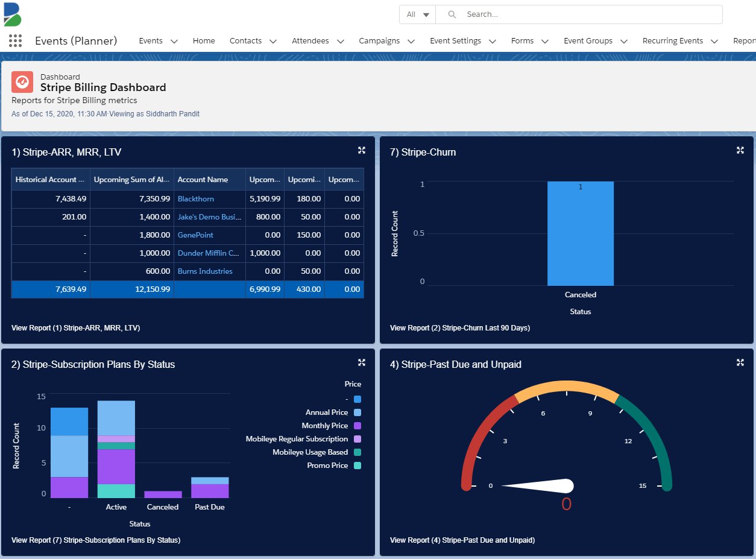Click the Canceled bar in Stripe-Churn chart
Viewport: 756px width, 559px height.
tap(581, 233)
